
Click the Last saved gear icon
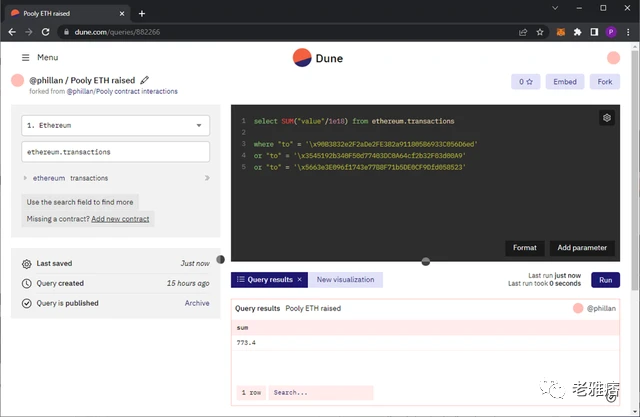[27, 264]
